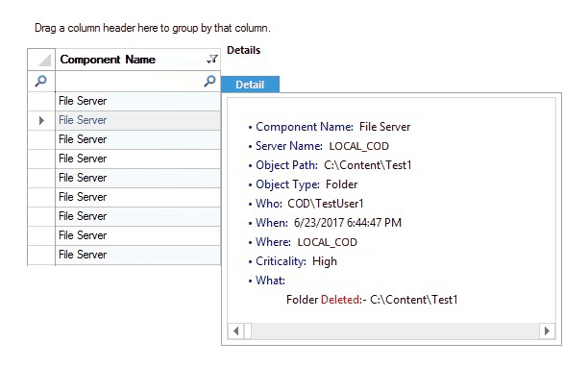
Task: Select the first File Server row
Action: click(x=137, y=101)
